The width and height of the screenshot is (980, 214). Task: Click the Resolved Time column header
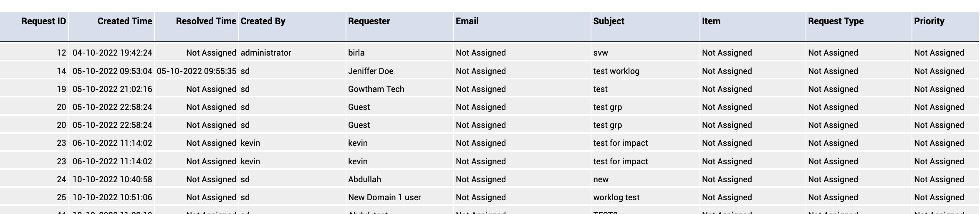(x=206, y=21)
